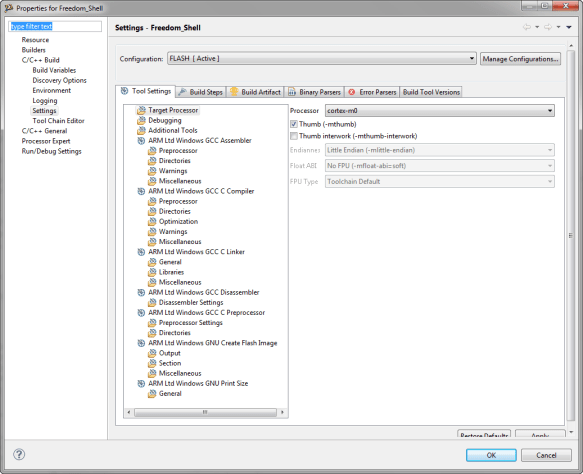Click the tool tree horizontal scrollbar
The height and width of the screenshot is (474, 583).
[x=205, y=412]
